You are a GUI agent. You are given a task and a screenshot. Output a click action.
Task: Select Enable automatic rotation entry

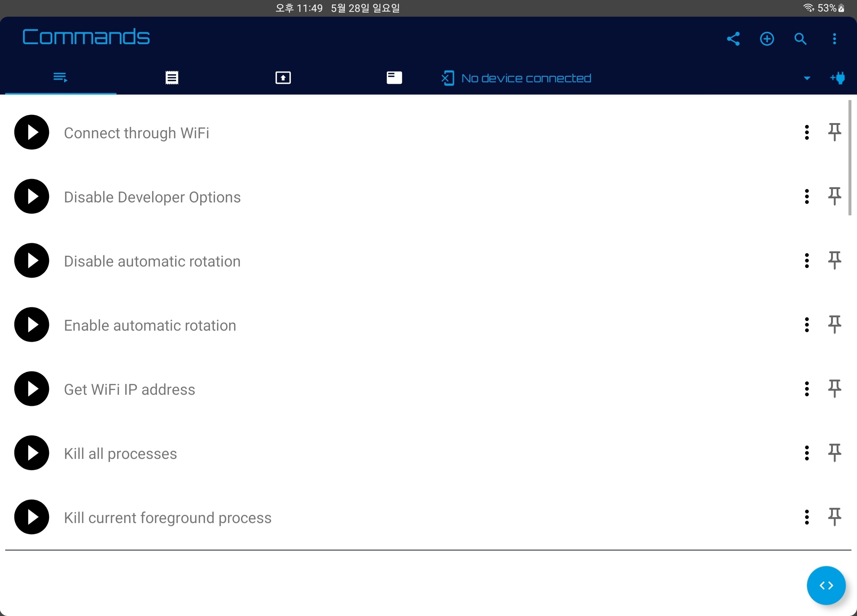(150, 325)
